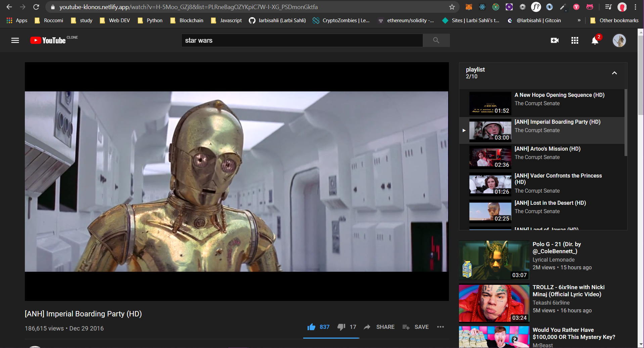This screenshot has width=644, height=348.
Task: Open the larbisahli GitHub bookmark
Action: [x=277, y=20]
